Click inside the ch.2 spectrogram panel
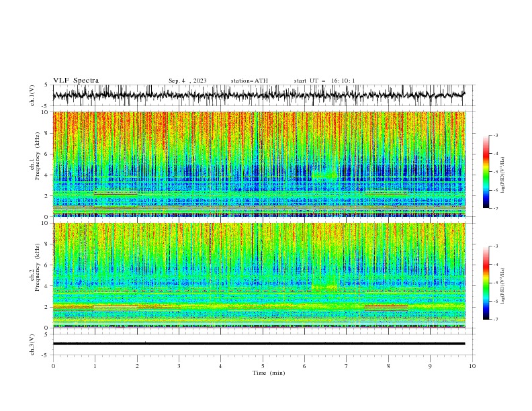 pos(259,275)
